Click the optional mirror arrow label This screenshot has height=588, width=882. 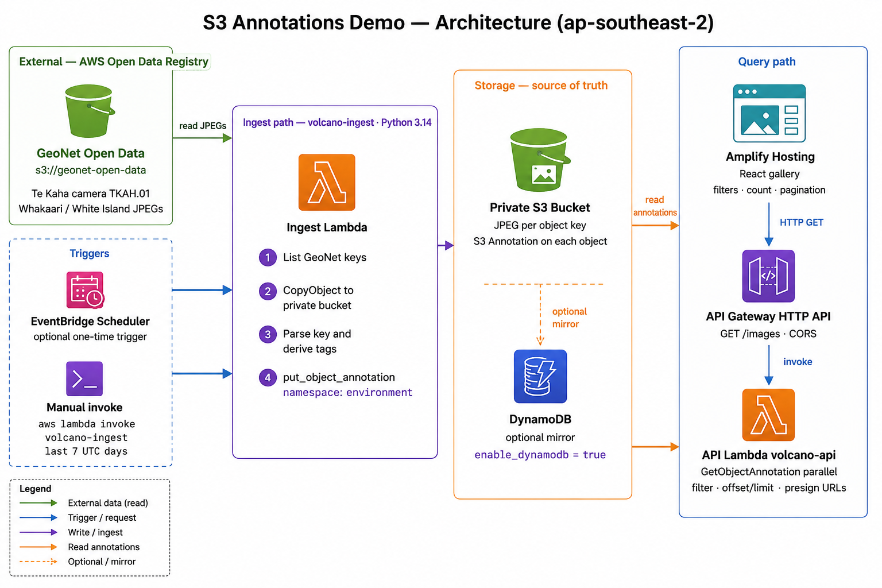point(569,318)
